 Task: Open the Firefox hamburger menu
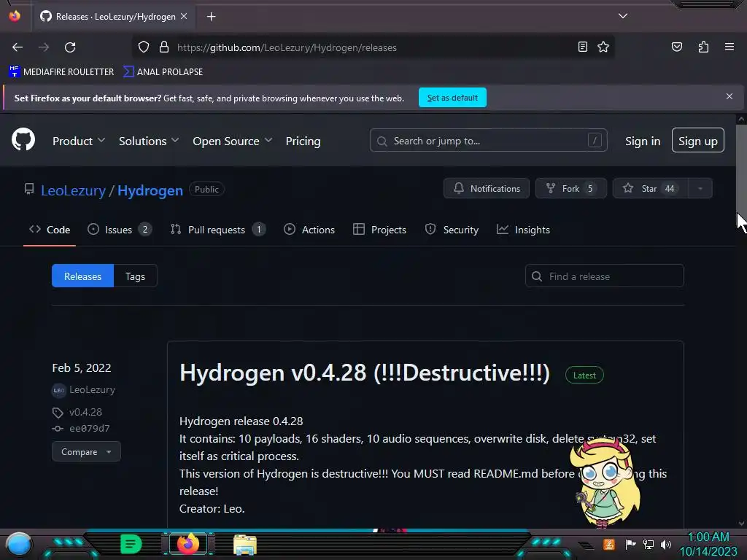729,47
